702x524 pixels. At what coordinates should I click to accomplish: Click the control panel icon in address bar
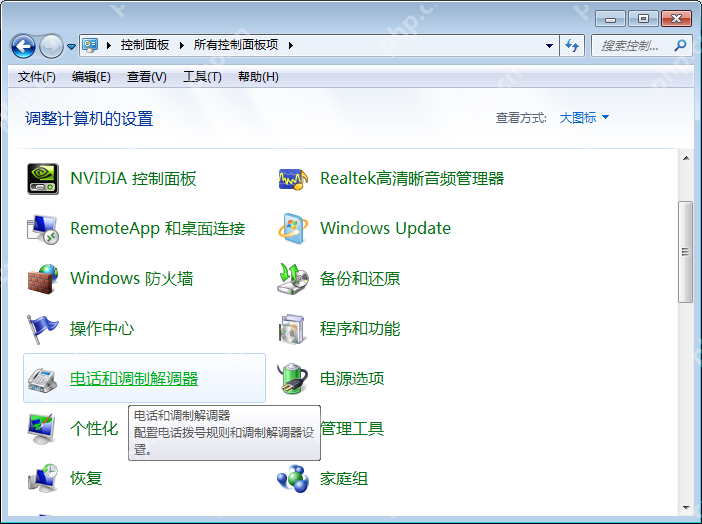click(90, 45)
